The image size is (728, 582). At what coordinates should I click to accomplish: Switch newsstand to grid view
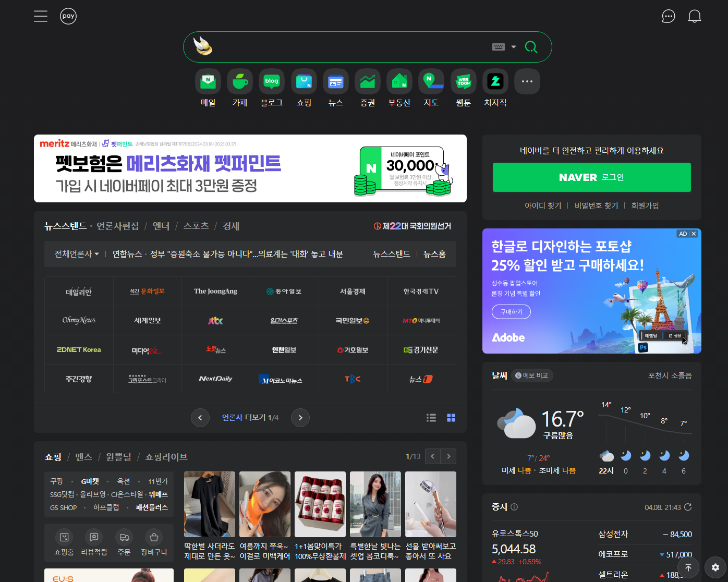click(451, 418)
